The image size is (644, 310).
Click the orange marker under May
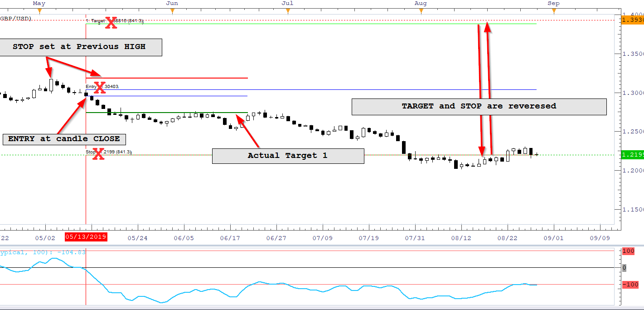(x=39, y=11)
